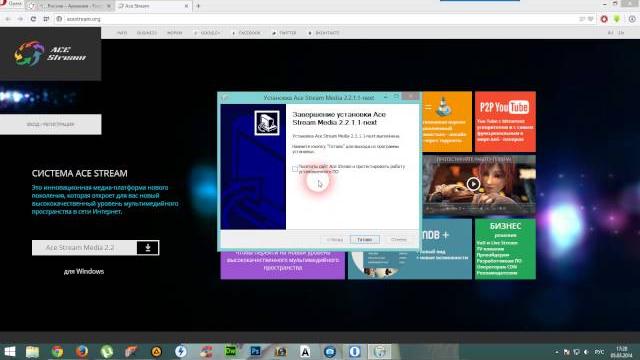The width and height of the screenshot is (640, 360).
Task: Open a new browser tab
Action: (x=198, y=6)
